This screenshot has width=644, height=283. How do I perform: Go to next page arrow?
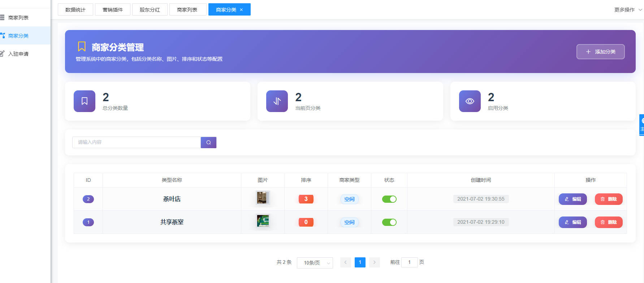click(x=375, y=262)
